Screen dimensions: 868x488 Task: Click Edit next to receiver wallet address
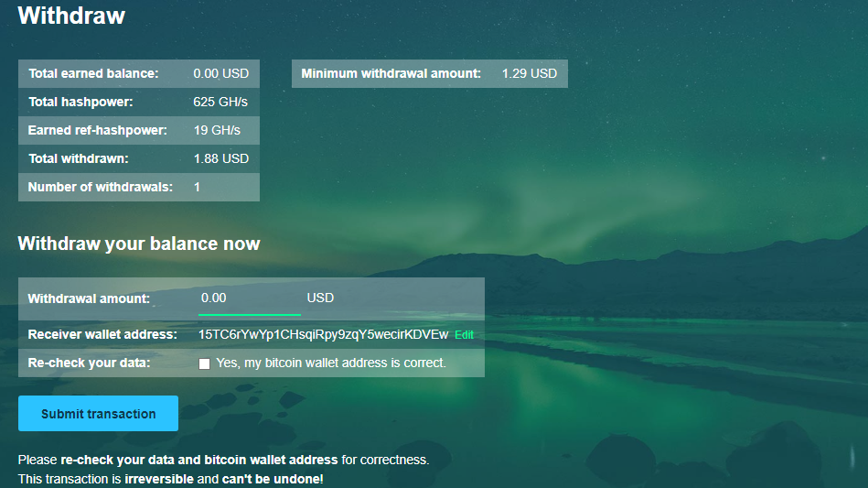[x=464, y=334]
